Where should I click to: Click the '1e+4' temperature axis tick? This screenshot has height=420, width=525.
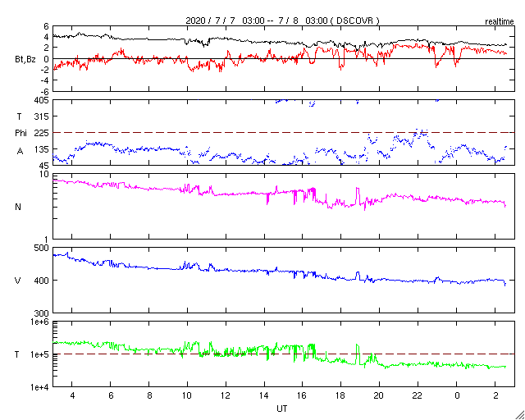click(x=40, y=387)
